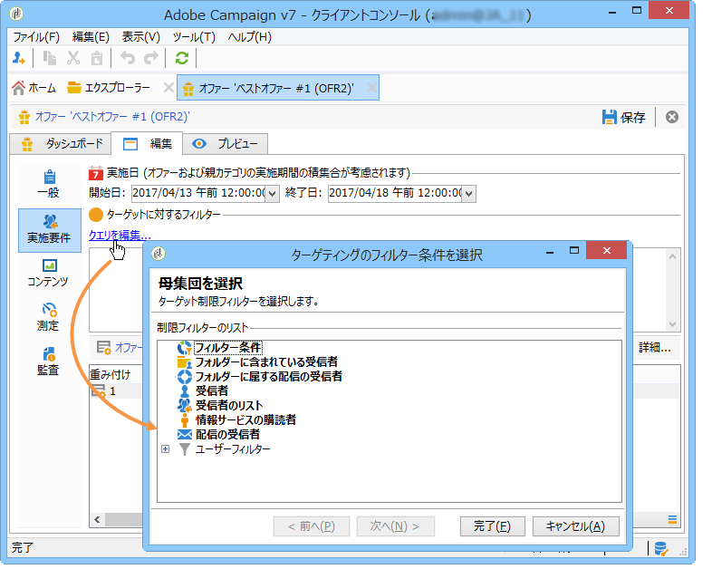Click the クエリを編集... link
Screen dimensions: 712x588
(120, 236)
